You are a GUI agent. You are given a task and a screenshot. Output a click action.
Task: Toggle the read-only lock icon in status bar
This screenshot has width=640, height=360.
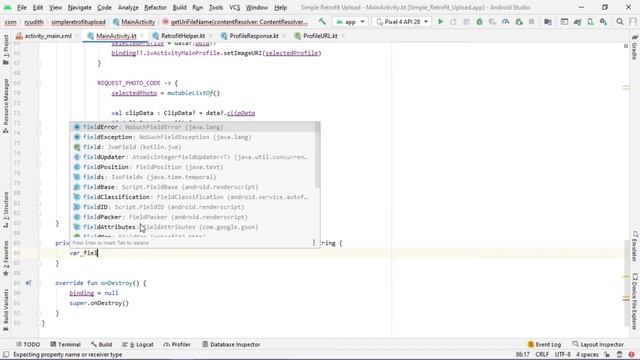point(607,354)
